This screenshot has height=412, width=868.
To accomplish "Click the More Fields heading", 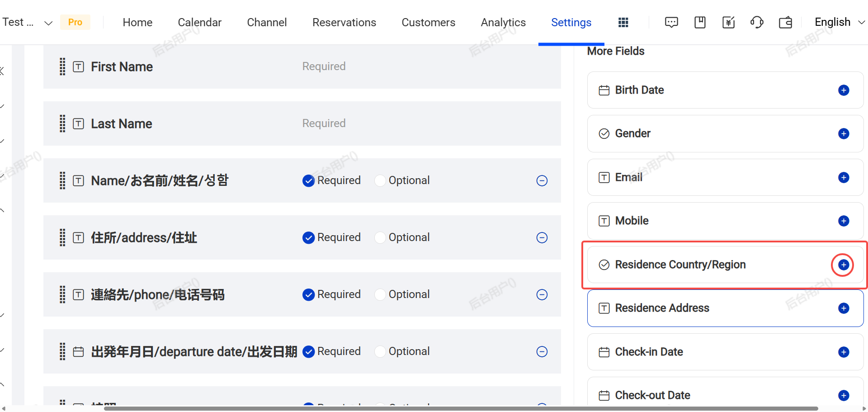I will tap(616, 51).
